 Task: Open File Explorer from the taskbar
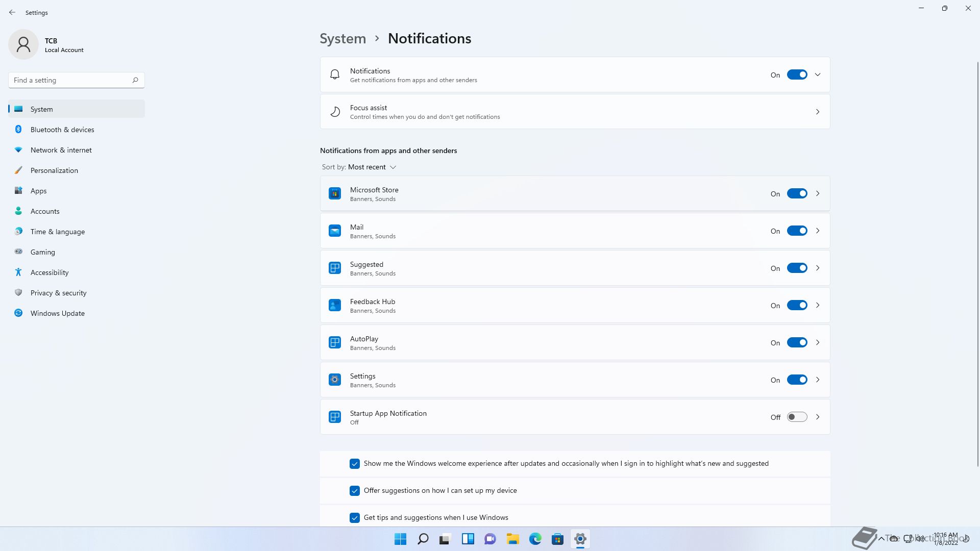[512, 539]
